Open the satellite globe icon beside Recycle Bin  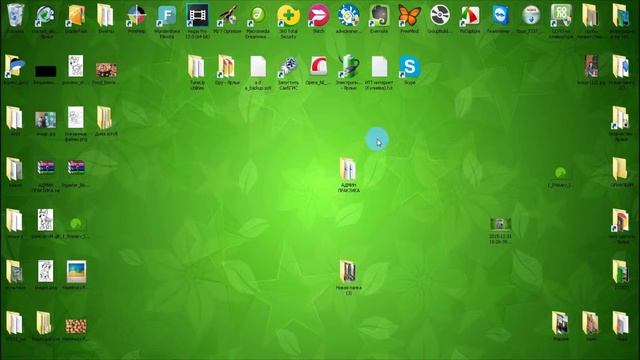pyautogui.click(x=45, y=16)
